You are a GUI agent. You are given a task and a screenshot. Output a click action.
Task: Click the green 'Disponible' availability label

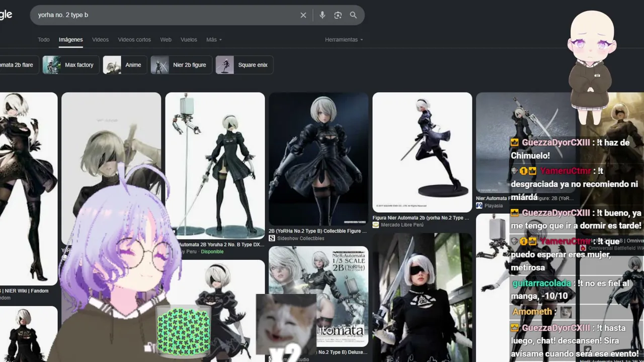tap(212, 252)
